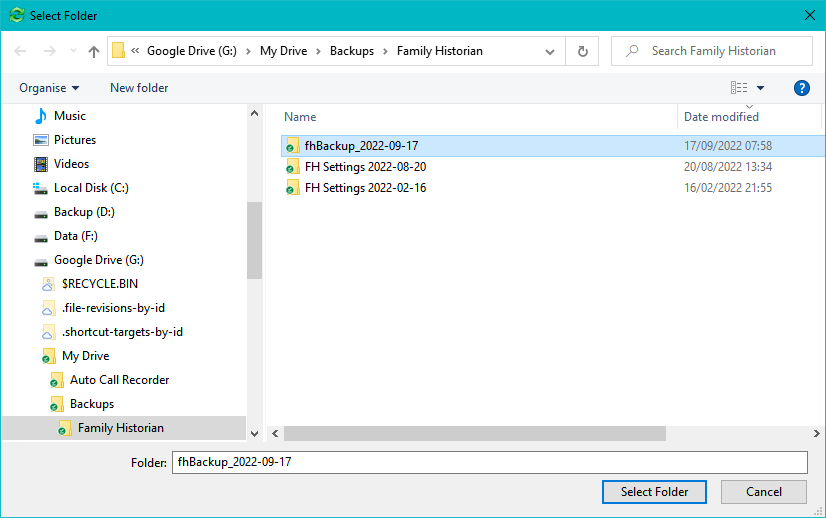Click the Forward navigation arrow
Screen dimensions: 826x518
click(50, 51)
